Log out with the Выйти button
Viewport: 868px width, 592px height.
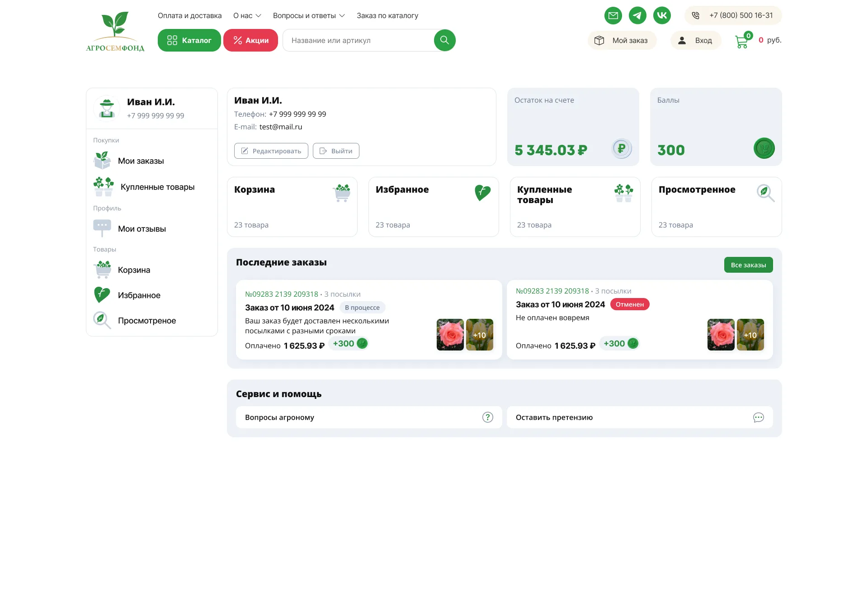pos(336,151)
